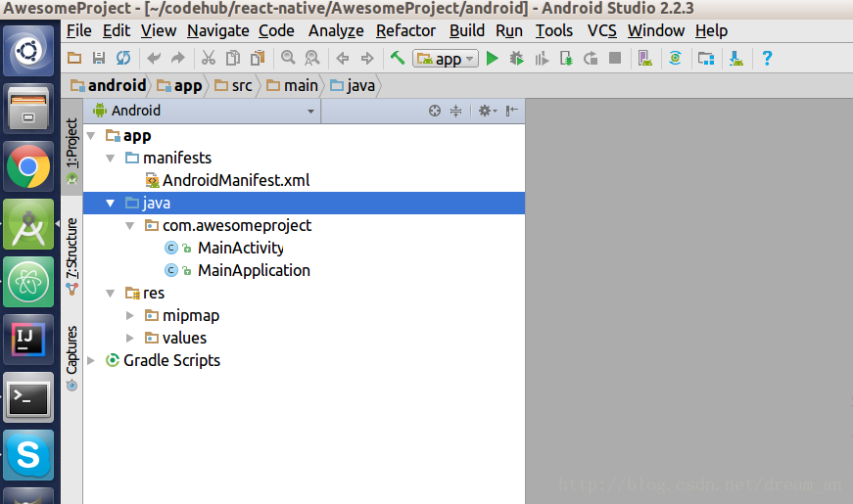Screen dimensions: 853x504
Task: Open the SDK Manager icon
Action: click(x=736, y=58)
